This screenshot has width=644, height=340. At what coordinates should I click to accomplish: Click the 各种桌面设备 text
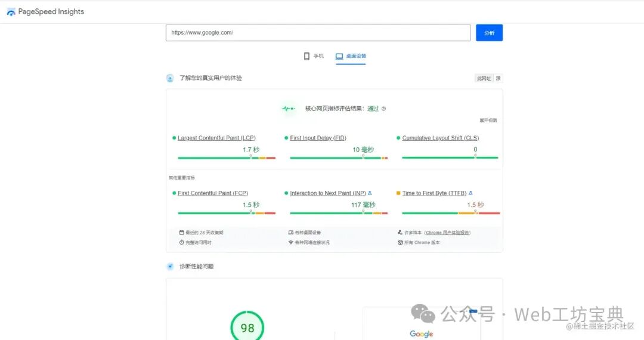coord(308,233)
